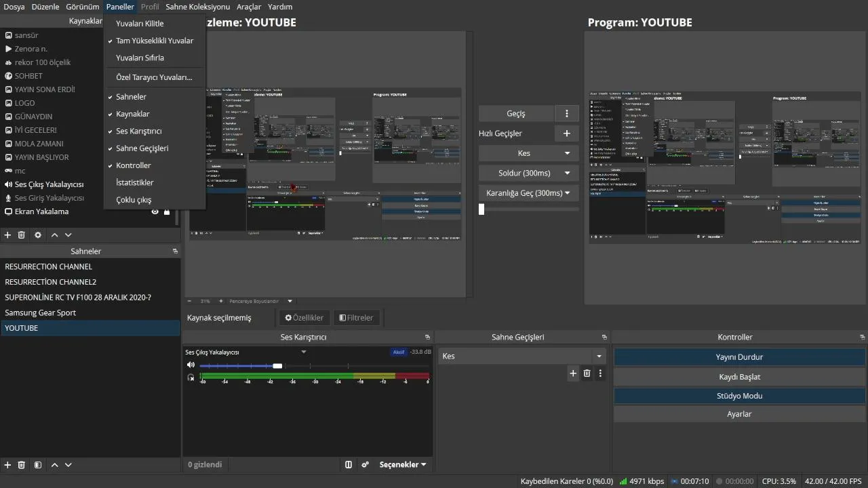Open the Seçenekler dropdown in the audio mixer

pos(403,465)
